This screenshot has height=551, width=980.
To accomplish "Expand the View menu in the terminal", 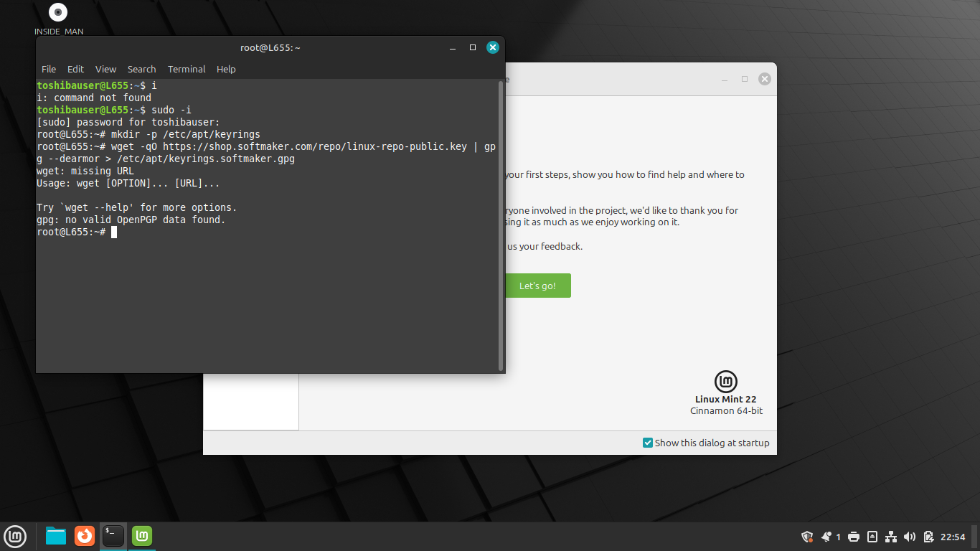I will pos(105,70).
